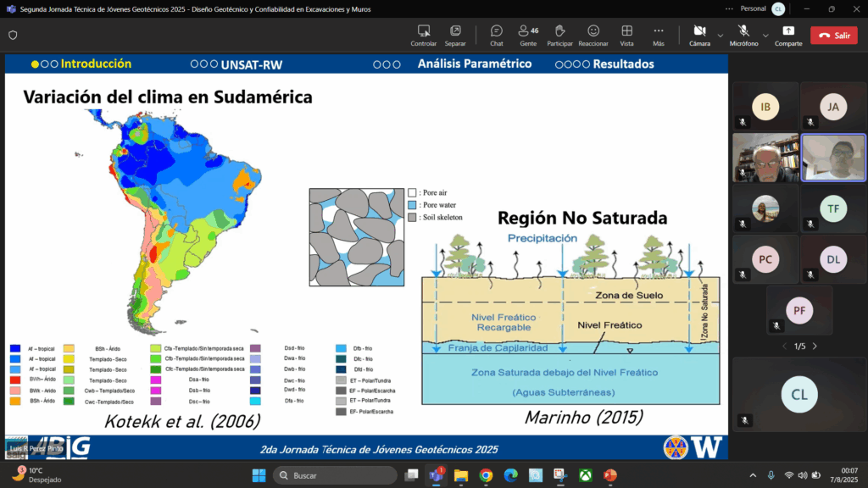The height and width of the screenshot is (488, 868).
Task: Raise hand with Participar button
Action: [x=559, y=35]
